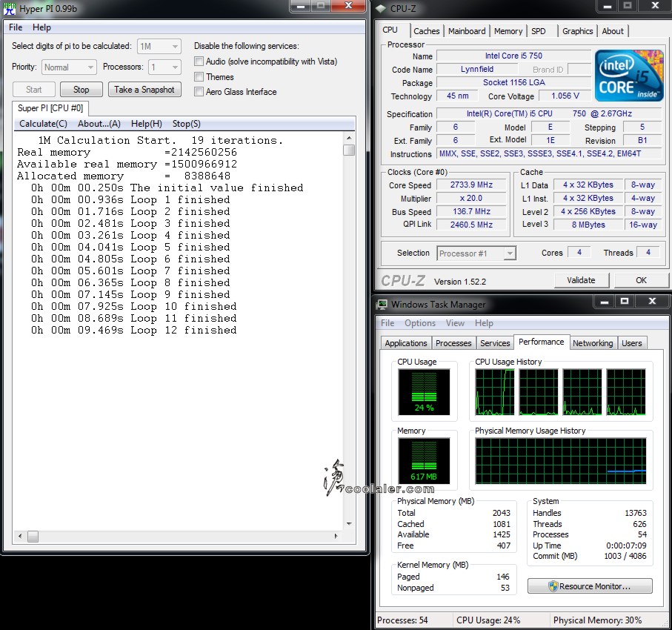Switch to Task Manager Processes tab
Viewport: 672px width, 630px height.
(453, 343)
